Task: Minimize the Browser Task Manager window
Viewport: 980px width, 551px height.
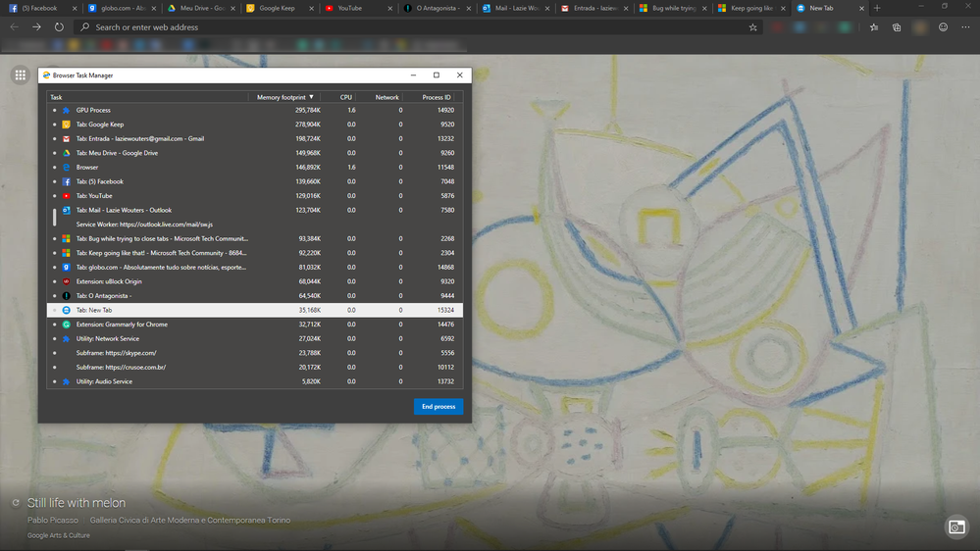Action: click(x=413, y=75)
